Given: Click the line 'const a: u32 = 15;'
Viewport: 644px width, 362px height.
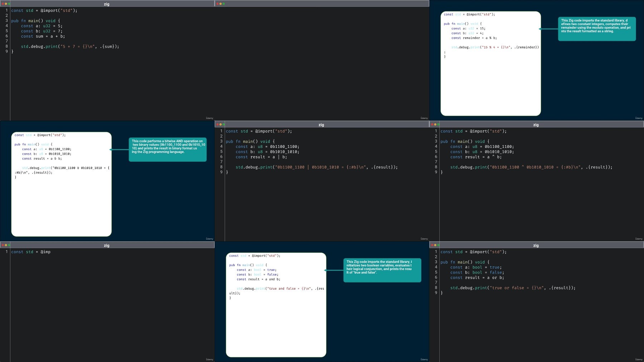Looking at the screenshot, I should [468, 28].
